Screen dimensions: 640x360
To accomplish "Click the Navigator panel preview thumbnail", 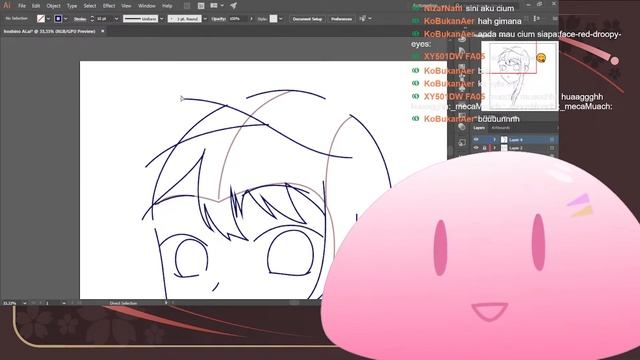I will (x=519, y=76).
